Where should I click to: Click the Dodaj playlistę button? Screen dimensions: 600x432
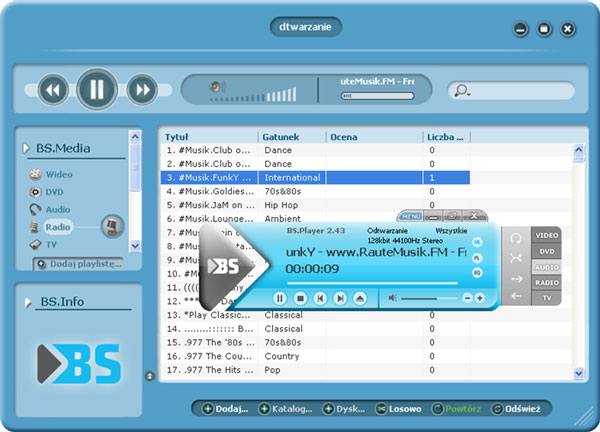point(80,264)
